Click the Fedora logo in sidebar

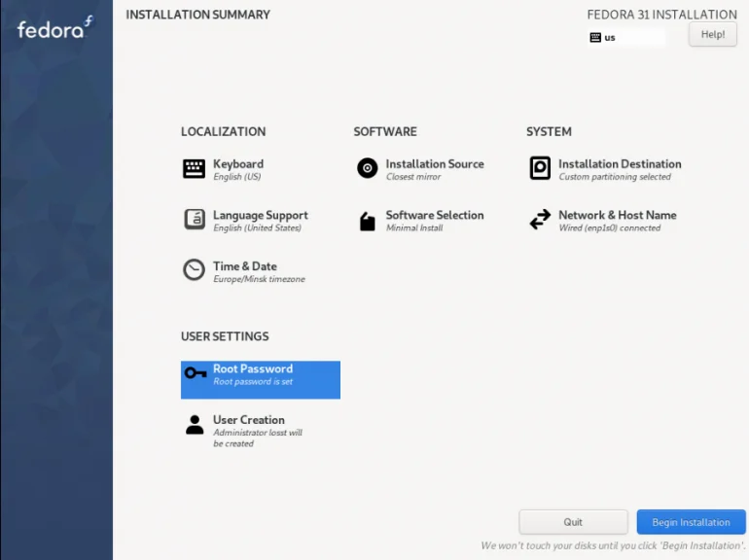[54, 27]
